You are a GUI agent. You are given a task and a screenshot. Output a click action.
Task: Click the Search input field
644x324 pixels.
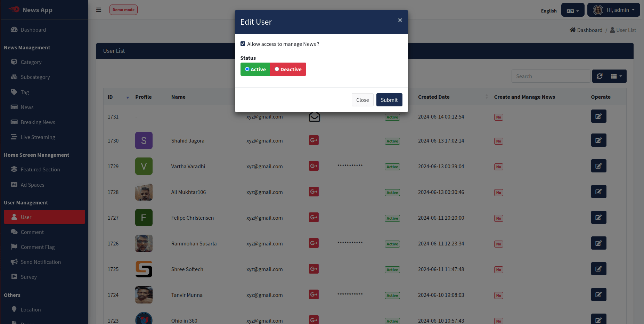(551, 76)
